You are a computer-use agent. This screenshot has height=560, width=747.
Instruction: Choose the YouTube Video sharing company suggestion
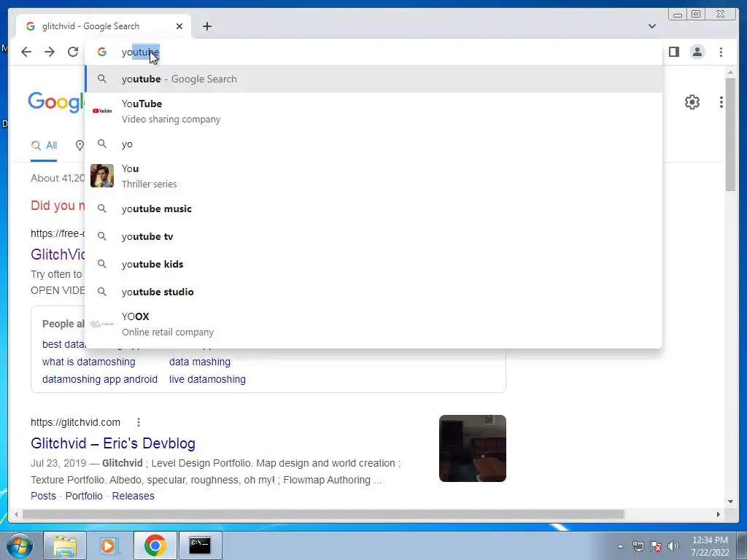(373, 112)
